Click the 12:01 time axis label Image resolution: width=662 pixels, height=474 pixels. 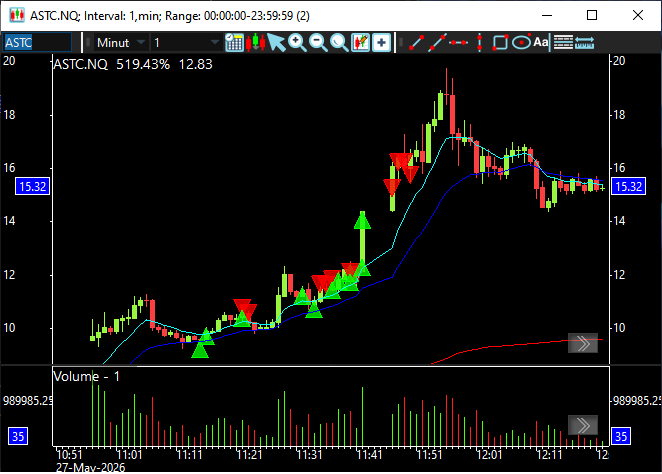point(489,455)
